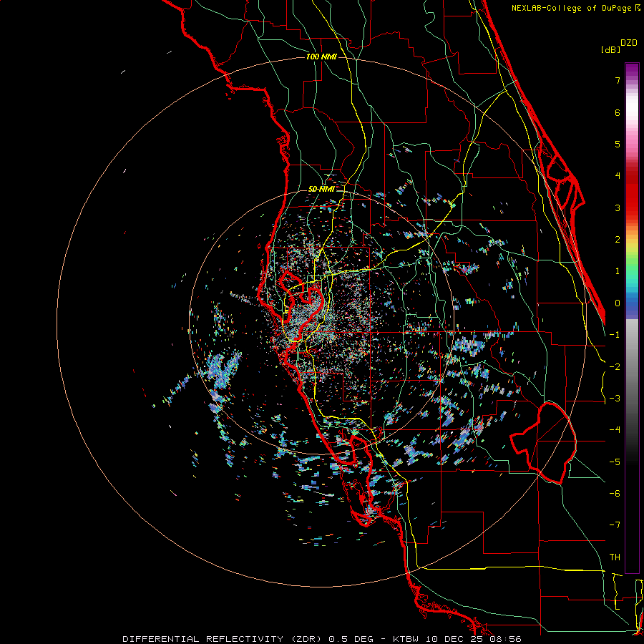Click the TH threshold label

(615, 557)
